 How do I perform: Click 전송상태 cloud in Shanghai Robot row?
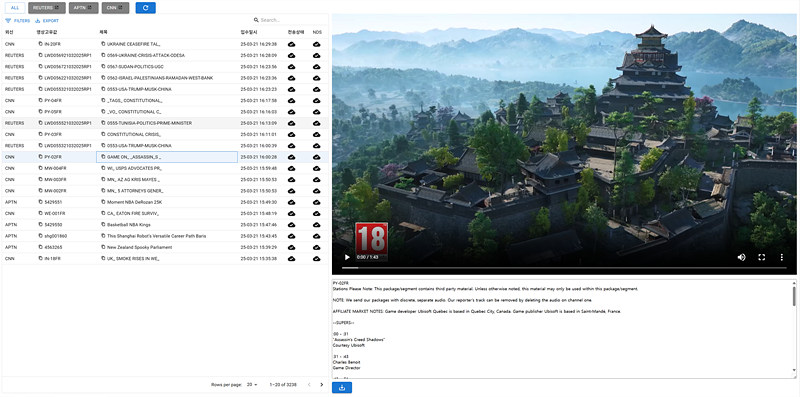[291, 236]
